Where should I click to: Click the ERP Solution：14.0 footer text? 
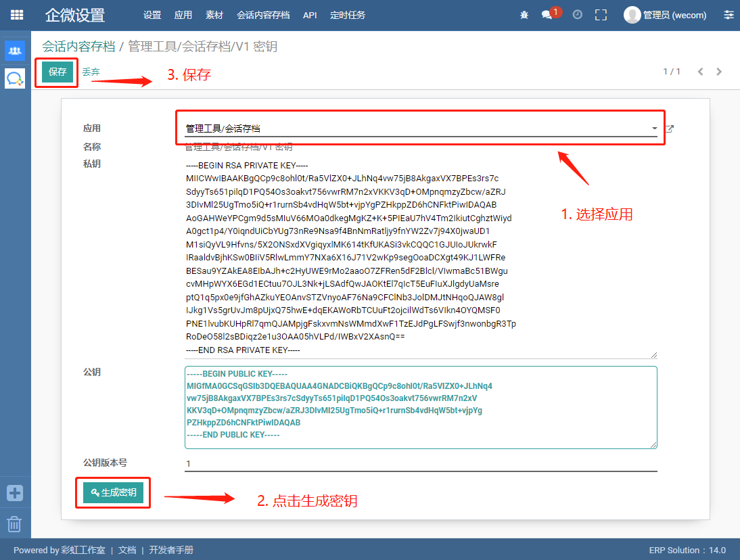tap(687, 550)
